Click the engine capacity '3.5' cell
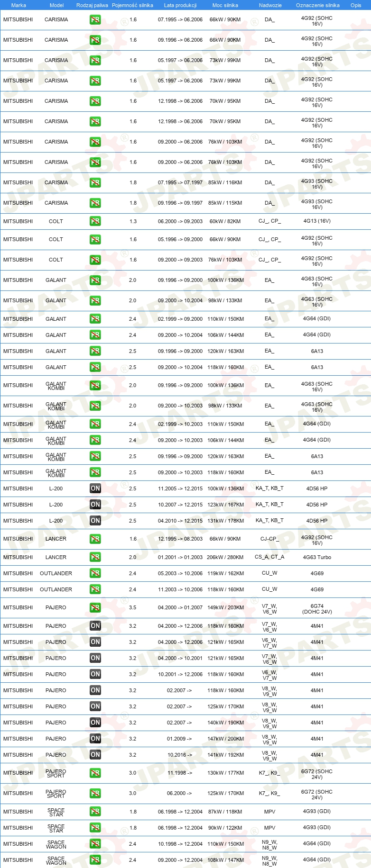The image size is (371, 868). click(x=133, y=608)
